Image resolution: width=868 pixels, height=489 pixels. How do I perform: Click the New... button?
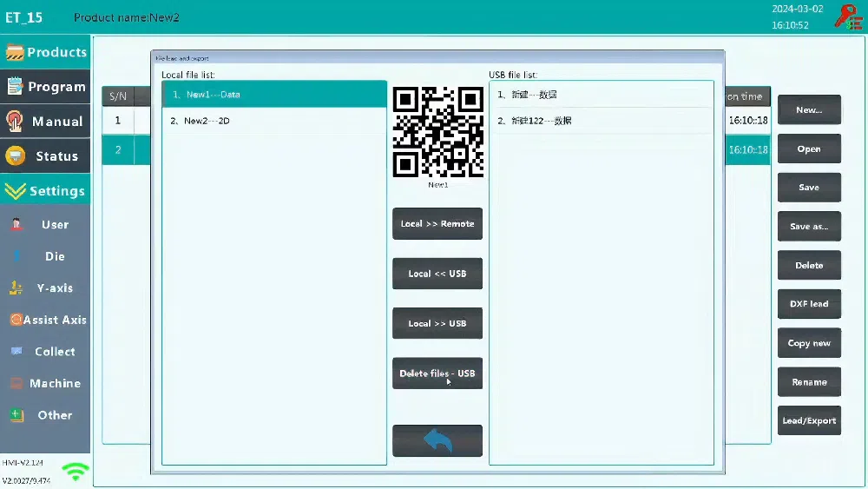pyautogui.click(x=809, y=109)
